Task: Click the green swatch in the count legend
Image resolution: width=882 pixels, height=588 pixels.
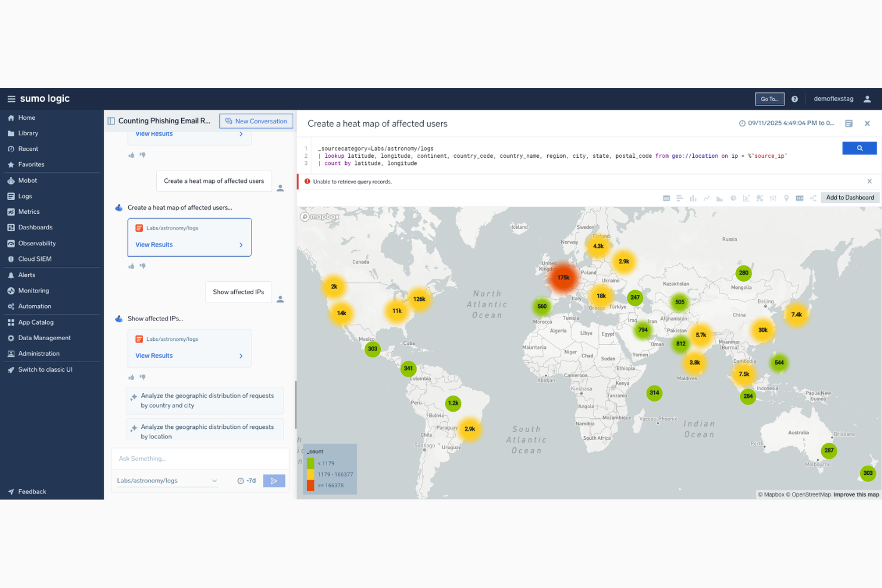Action: 310,463
